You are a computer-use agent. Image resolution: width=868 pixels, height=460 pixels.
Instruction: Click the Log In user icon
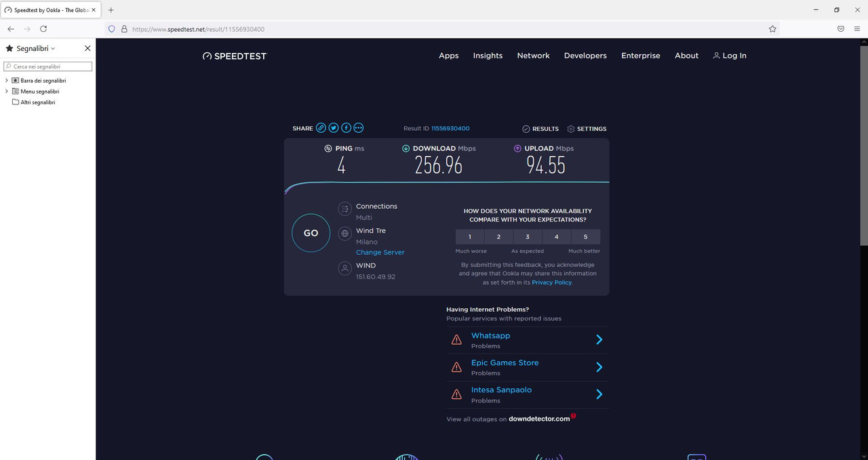click(x=716, y=56)
